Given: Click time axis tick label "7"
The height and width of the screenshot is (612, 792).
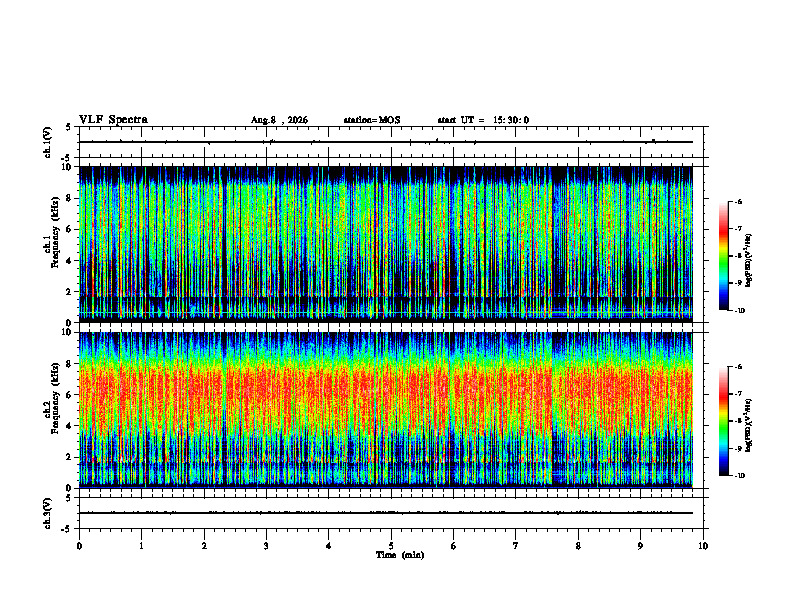Looking at the screenshot, I should point(516,546).
